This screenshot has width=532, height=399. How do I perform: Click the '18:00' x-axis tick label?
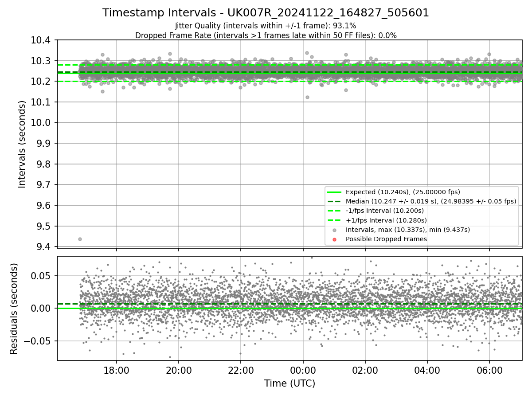tap(117, 370)
